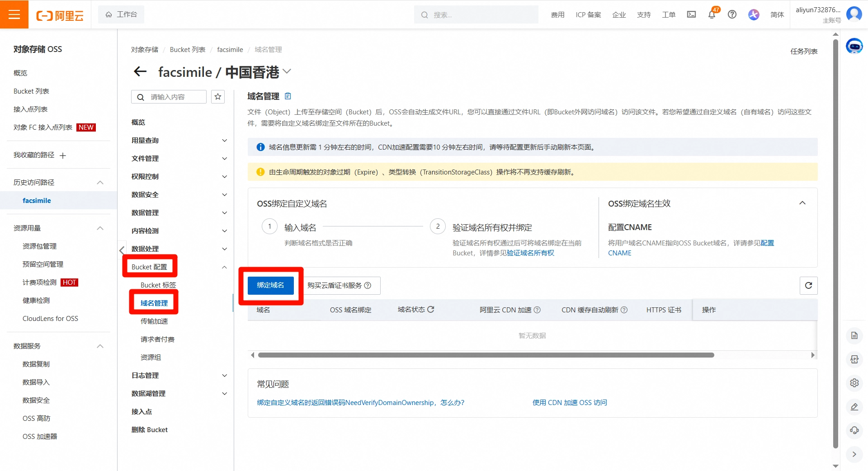The width and height of the screenshot is (868, 471).
Task: Open Bucket 标签 menu item
Action: point(158,285)
